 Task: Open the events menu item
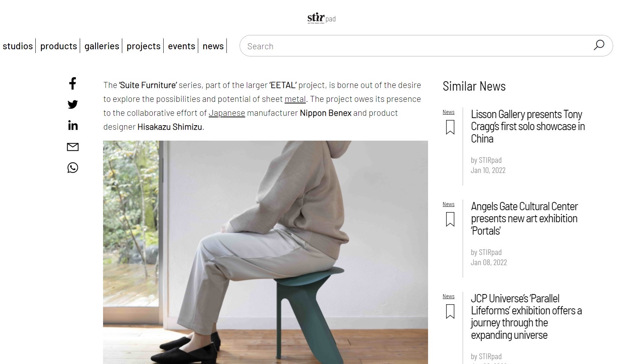[x=181, y=46]
